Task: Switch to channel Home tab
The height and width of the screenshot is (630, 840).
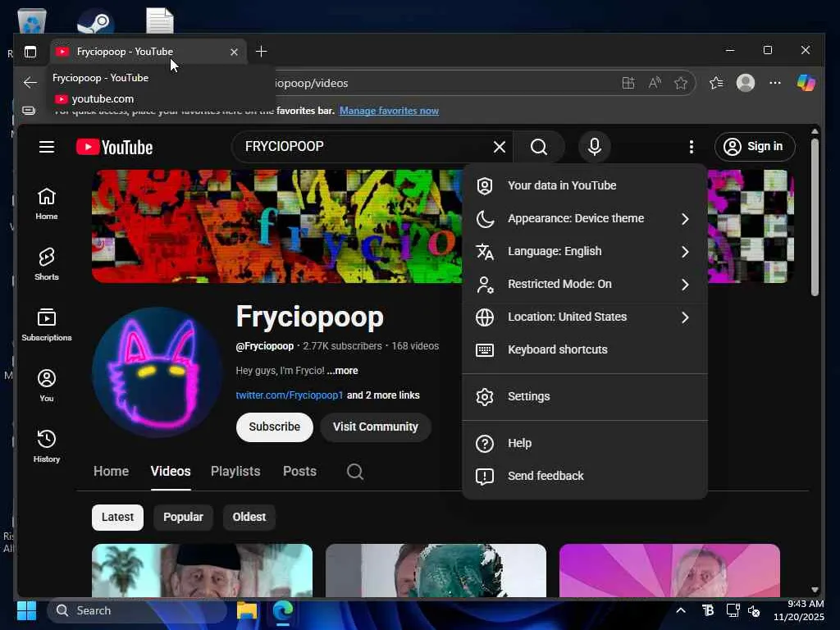Action: click(111, 472)
